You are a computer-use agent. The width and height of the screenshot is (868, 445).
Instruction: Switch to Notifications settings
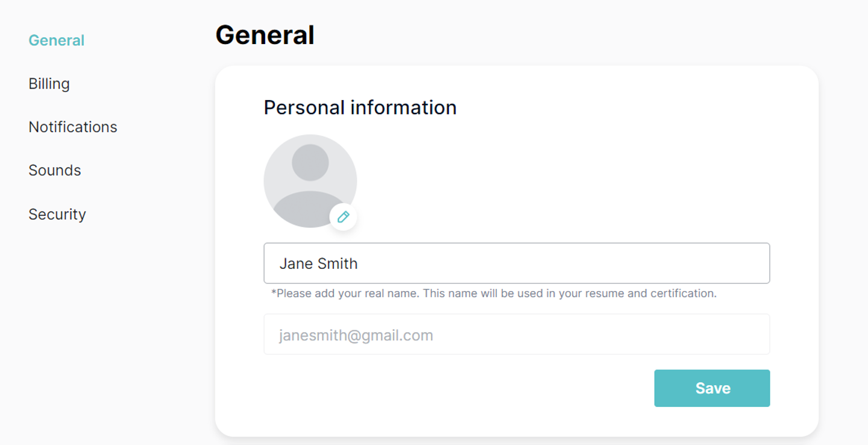[72, 127]
